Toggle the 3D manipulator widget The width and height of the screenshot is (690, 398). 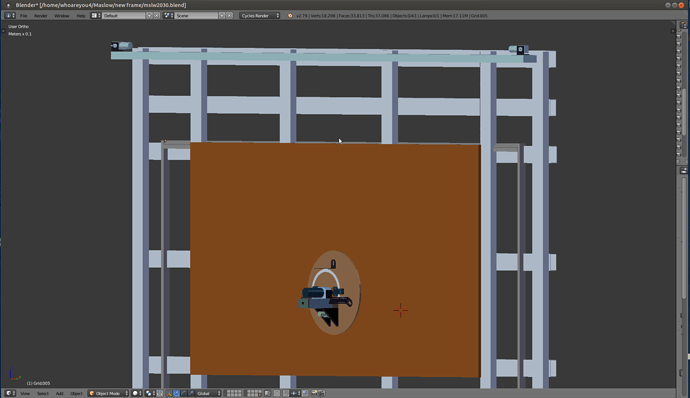click(x=169, y=393)
